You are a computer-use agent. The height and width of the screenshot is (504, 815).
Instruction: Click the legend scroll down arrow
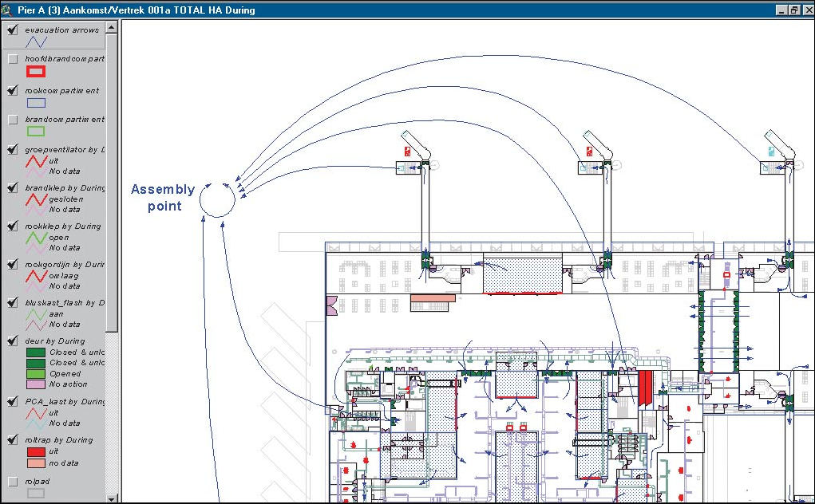[112, 498]
